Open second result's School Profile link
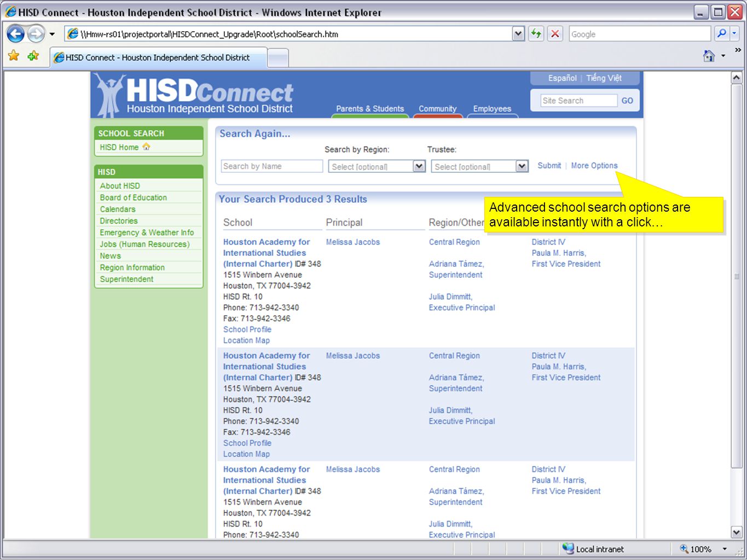The image size is (747, 560). click(x=247, y=443)
